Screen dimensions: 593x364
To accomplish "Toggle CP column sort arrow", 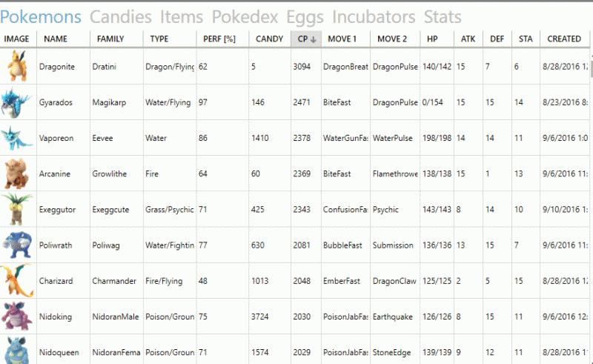I will pyautogui.click(x=313, y=39).
